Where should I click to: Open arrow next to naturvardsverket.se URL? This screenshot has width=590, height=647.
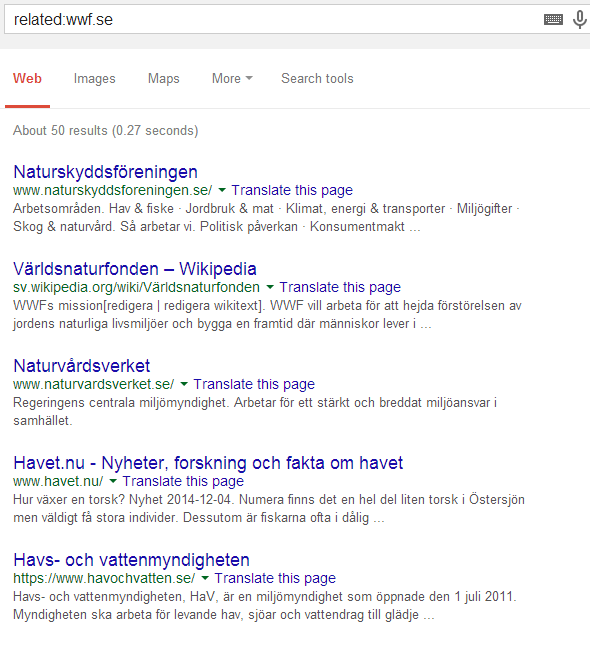click(184, 384)
